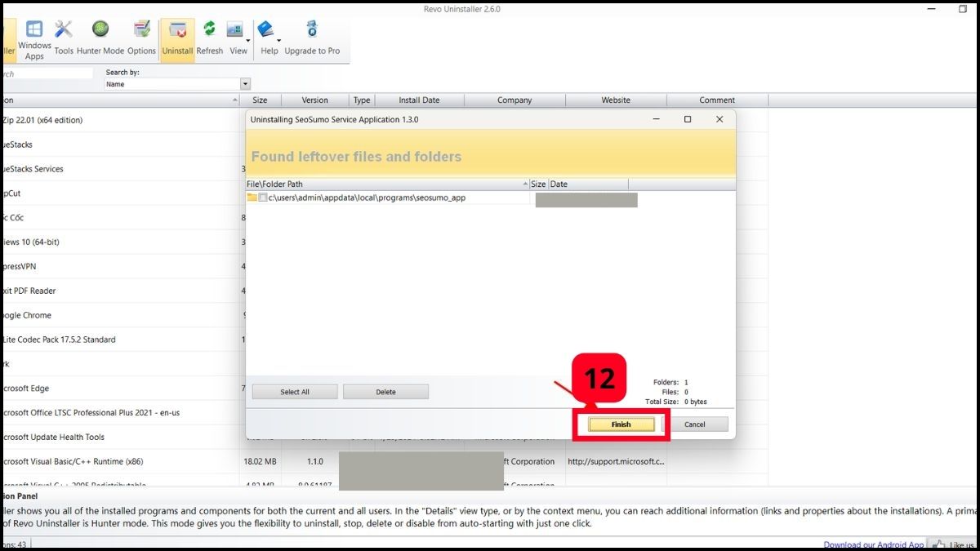The height and width of the screenshot is (551, 980).
Task: Select Microsoft Office LTSC Professional Plus 2021
Action: click(x=119, y=413)
